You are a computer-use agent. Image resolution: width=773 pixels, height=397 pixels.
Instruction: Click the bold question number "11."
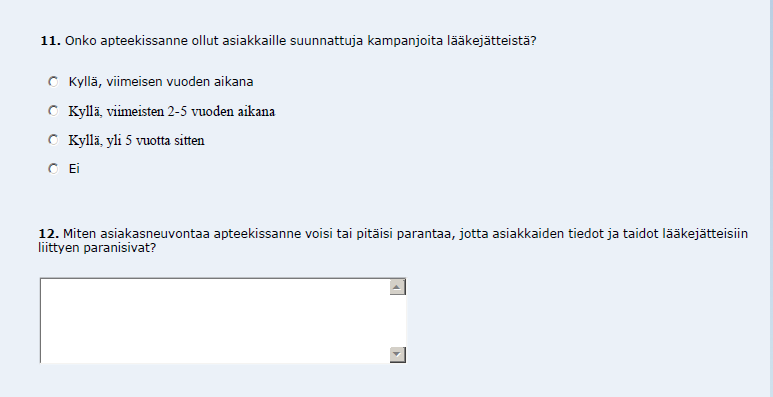50,41
